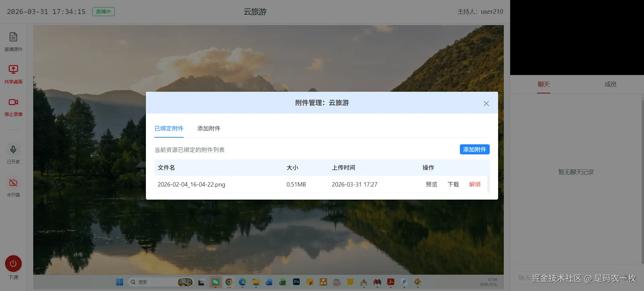The image size is (644, 291).
Task: Toggle the 已开麦 microphone icon
Action: click(x=13, y=149)
